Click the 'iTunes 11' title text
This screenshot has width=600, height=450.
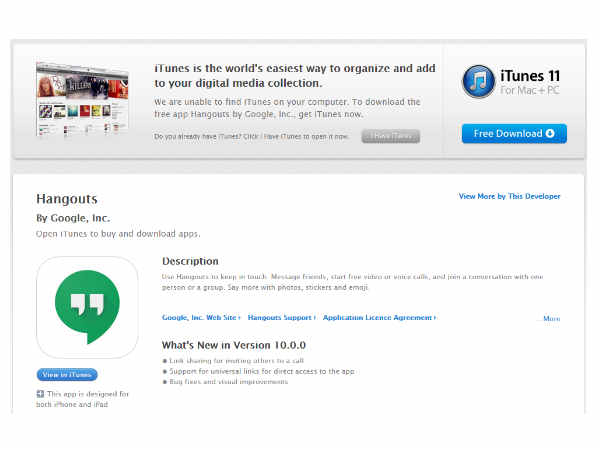click(530, 76)
